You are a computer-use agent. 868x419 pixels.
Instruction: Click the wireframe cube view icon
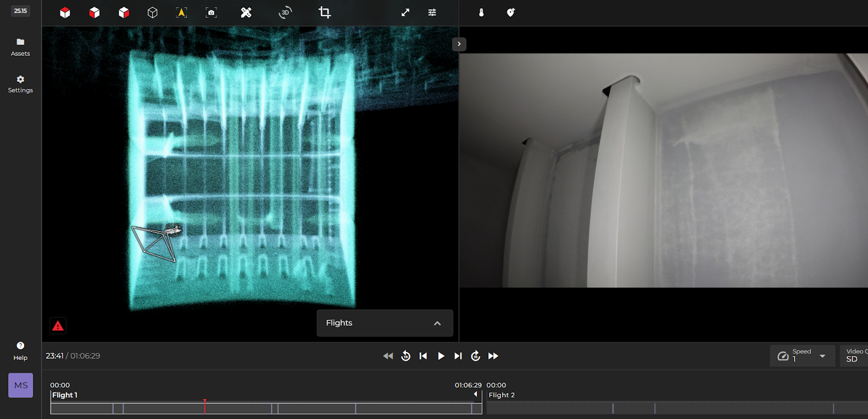click(152, 12)
